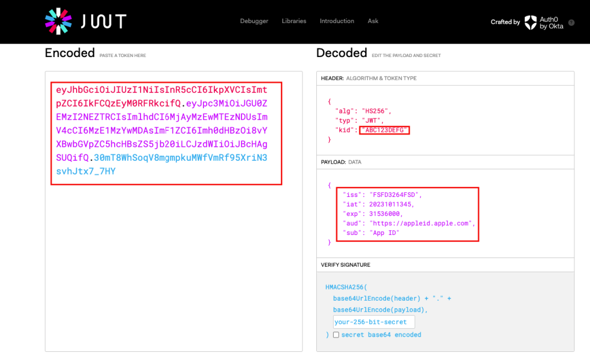Click the Auth0 shield logo icon
The image size is (590, 364).
pyautogui.click(x=531, y=22)
